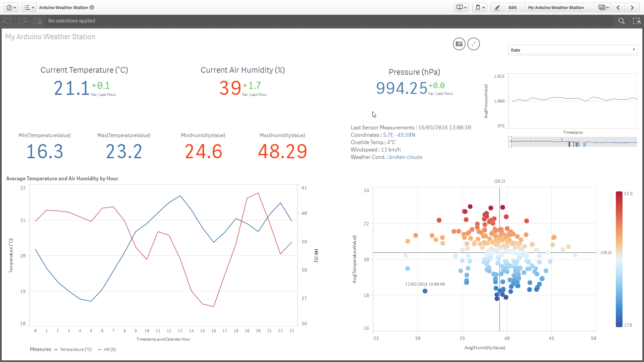Image resolution: width=644 pixels, height=362 pixels.
Task: Click Edit to modify the sheet
Action: pos(507,7)
